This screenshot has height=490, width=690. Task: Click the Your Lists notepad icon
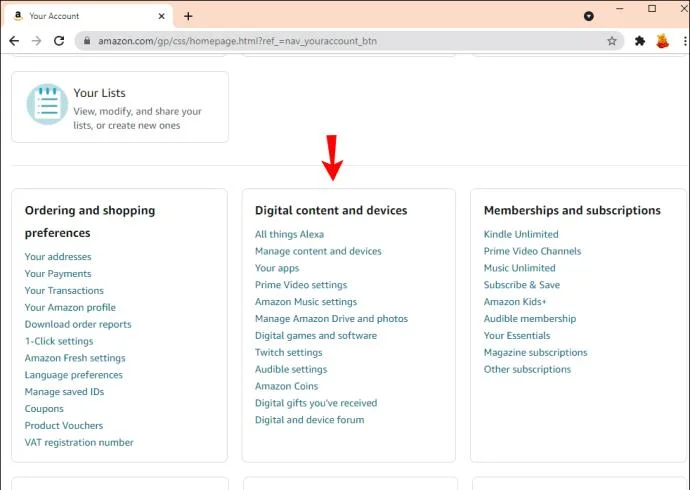click(x=48, y=104)
